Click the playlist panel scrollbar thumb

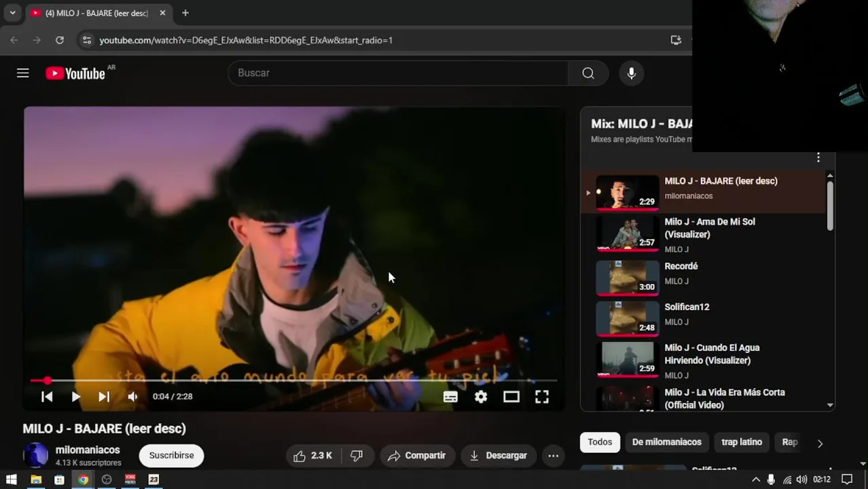click(x=830, y=206)
